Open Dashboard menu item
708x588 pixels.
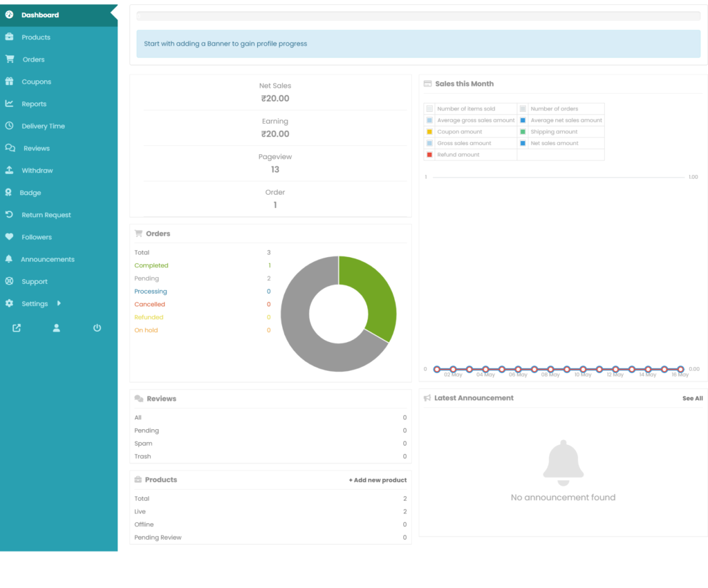pyautogui.click(x=59, y=15)
